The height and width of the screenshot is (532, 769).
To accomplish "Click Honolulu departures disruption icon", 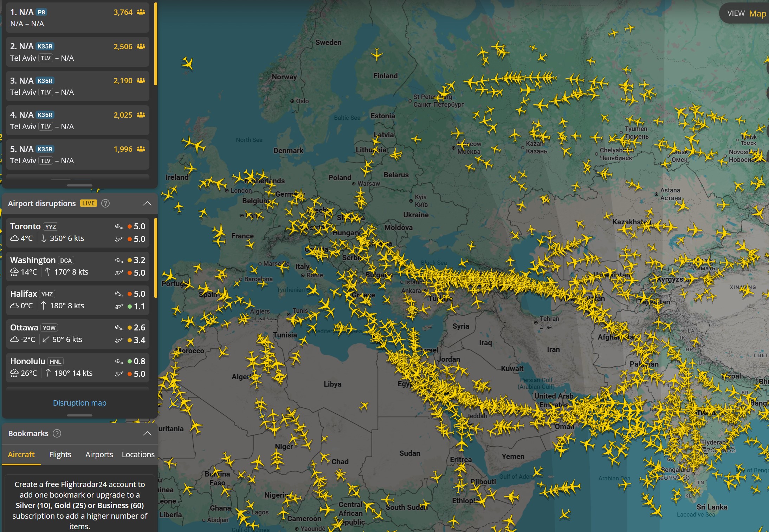I will pos(119,374).
